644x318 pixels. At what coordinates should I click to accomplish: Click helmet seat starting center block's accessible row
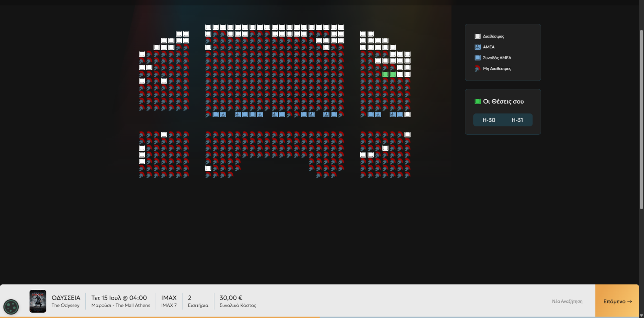(208, 114)
